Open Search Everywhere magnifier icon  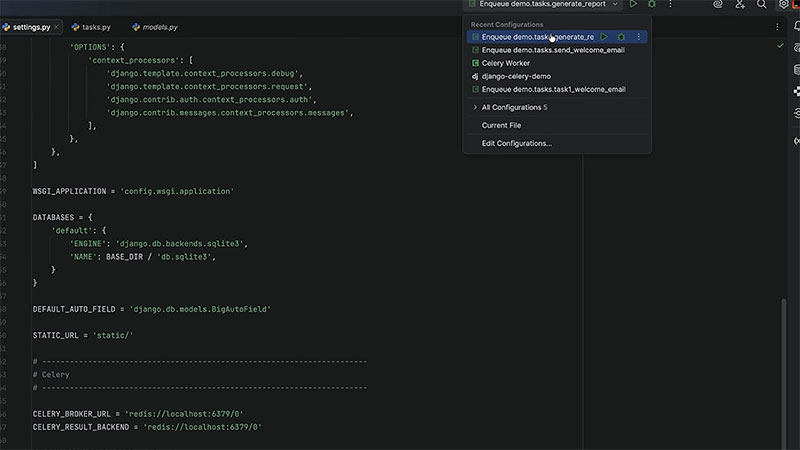[x=762, y=5]
